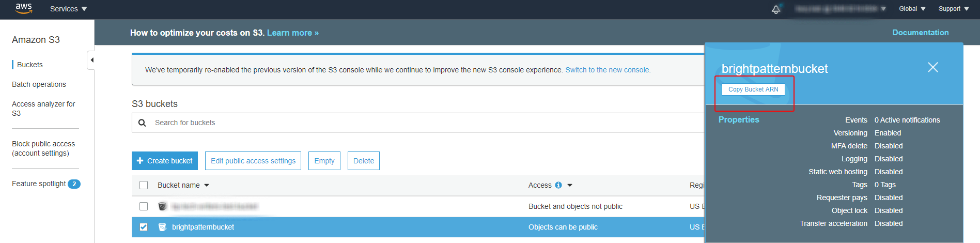This screenshot has width=980, height=243.
Task: Open the Properties link in panel
Action: pyautogui.click(x=739, y=119)
